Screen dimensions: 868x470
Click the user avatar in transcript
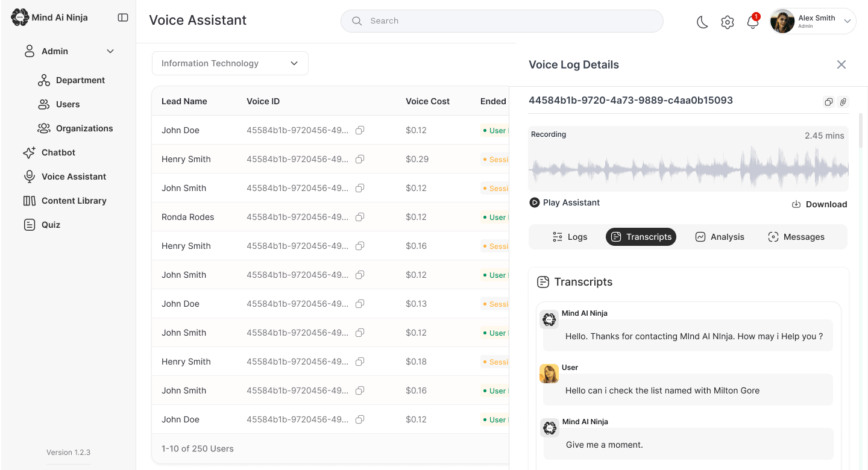coord(549,374)
